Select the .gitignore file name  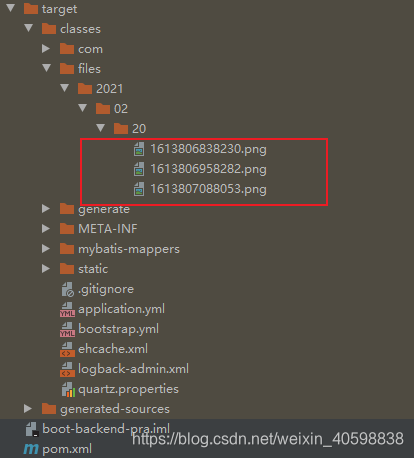click(106, 289)
